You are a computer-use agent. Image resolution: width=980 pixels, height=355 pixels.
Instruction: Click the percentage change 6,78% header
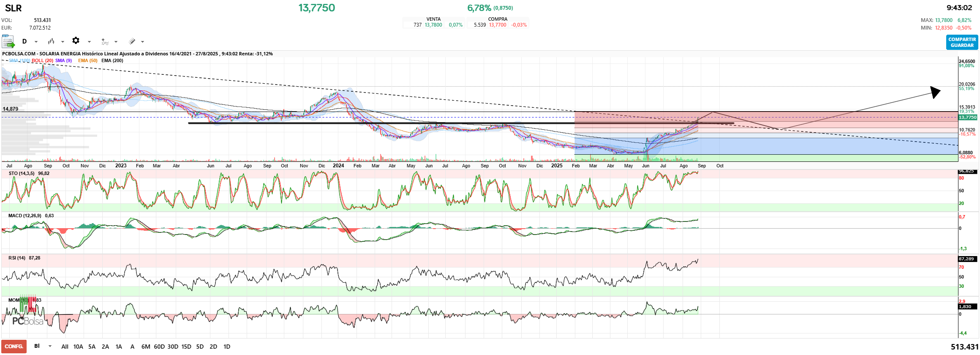479,8
